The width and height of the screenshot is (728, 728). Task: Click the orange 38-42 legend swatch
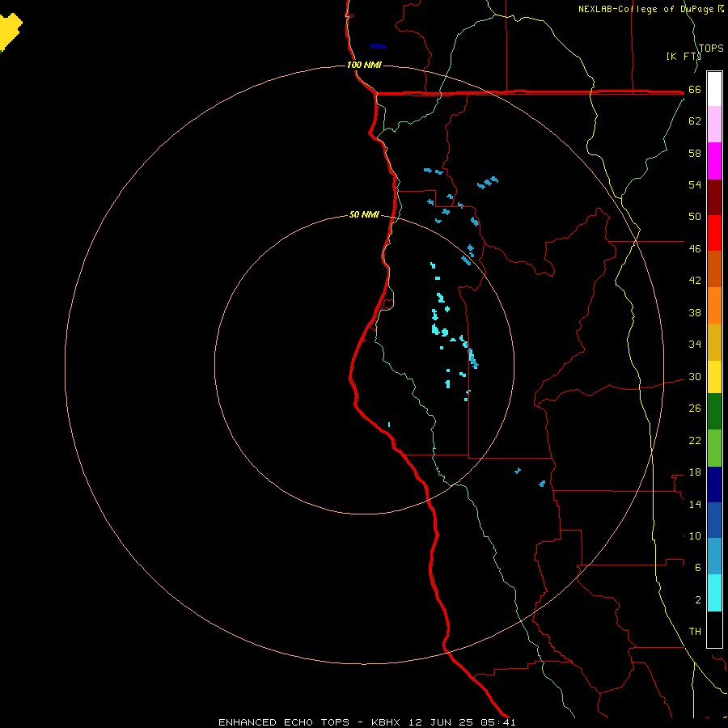point(714,306)
